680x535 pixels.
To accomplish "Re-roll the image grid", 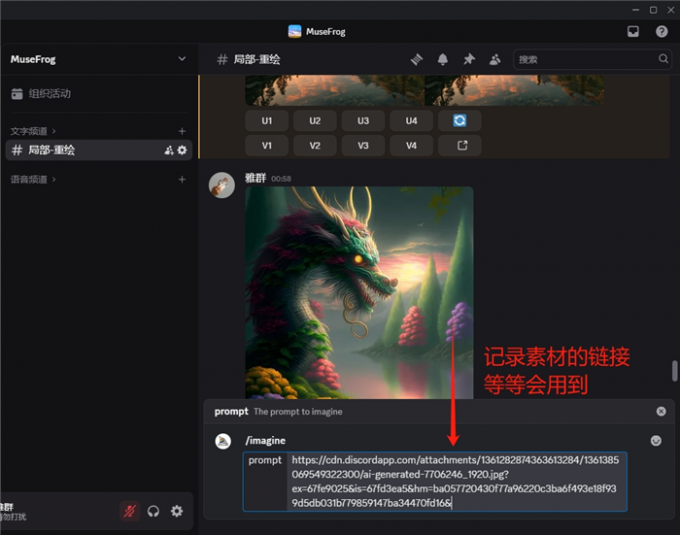I will 460,121.
